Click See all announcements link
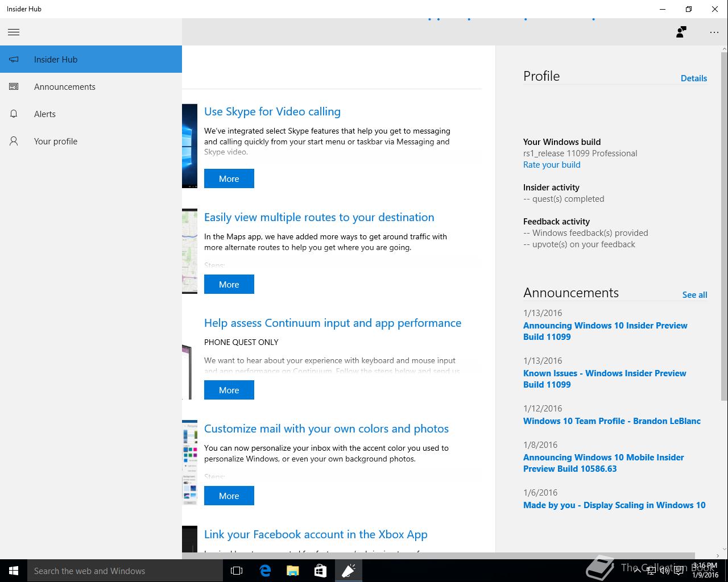728x582 pixels. [x=695, y=295]
